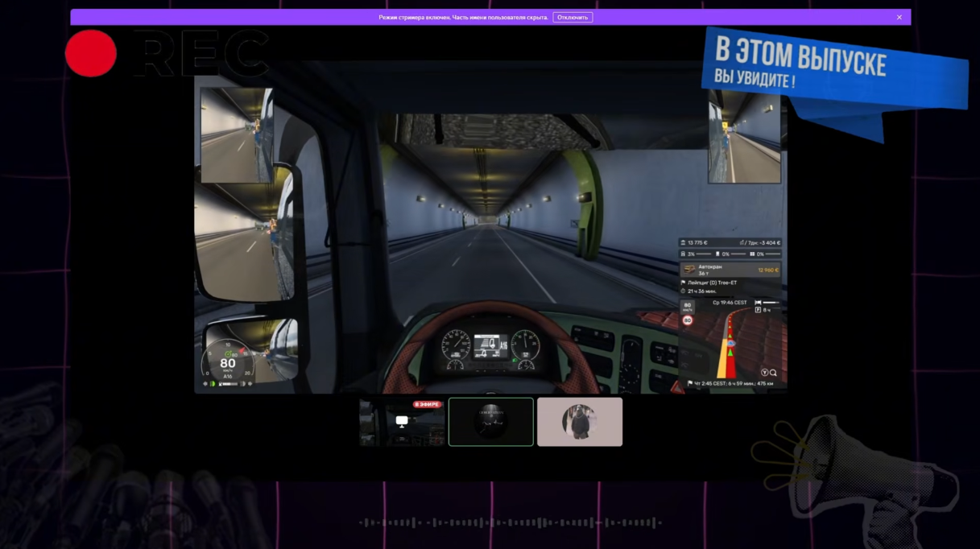Click the clock text 'Ср 19:46 CEST'
Image resolution: width=980 pixels, height=549 pixels.
[x=730, y=303]
